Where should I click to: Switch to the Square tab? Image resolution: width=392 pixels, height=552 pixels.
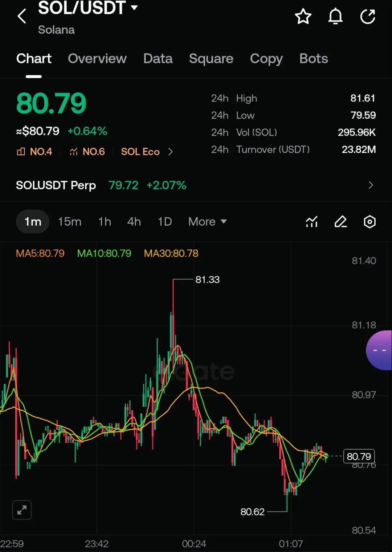click(211, 59)
